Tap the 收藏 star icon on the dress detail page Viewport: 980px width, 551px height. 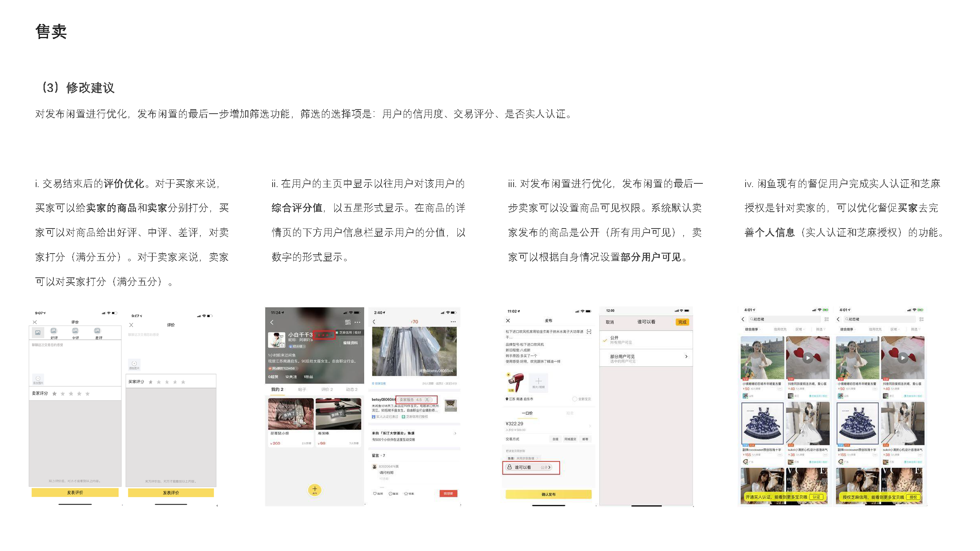click(x=406, y=494)
